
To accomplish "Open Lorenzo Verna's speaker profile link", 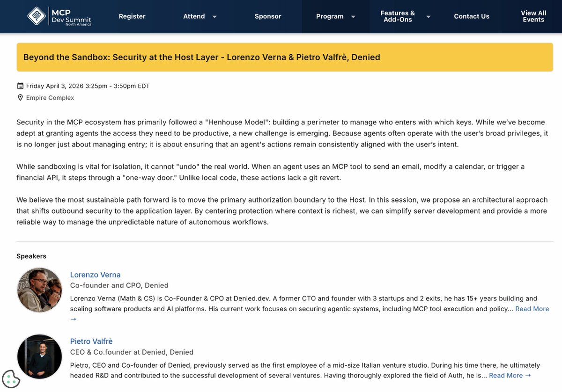I will tap(96, 275).
